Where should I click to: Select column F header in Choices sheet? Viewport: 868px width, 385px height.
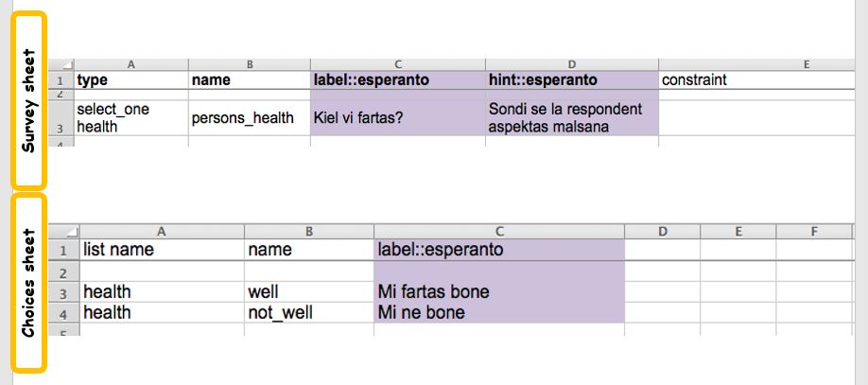[813, 231]
